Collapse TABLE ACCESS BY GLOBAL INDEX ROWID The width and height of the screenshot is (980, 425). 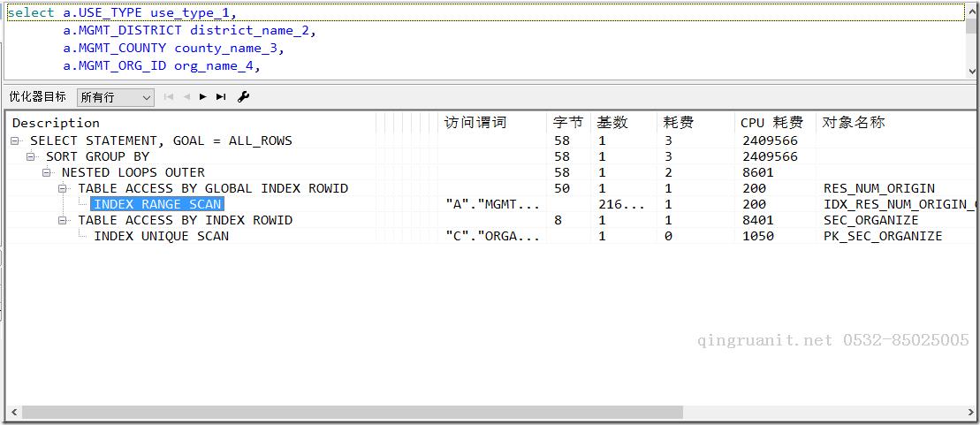[63, 189]
